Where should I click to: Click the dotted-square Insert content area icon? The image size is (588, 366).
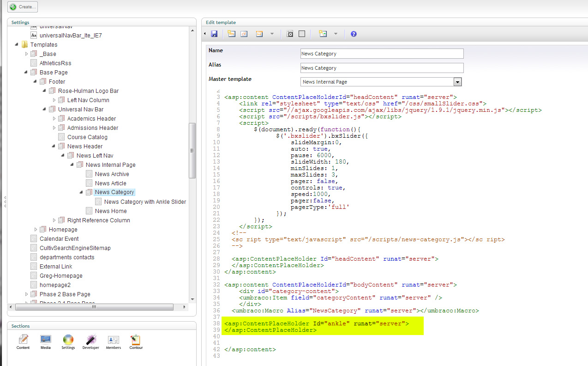(x=302, y=34)
